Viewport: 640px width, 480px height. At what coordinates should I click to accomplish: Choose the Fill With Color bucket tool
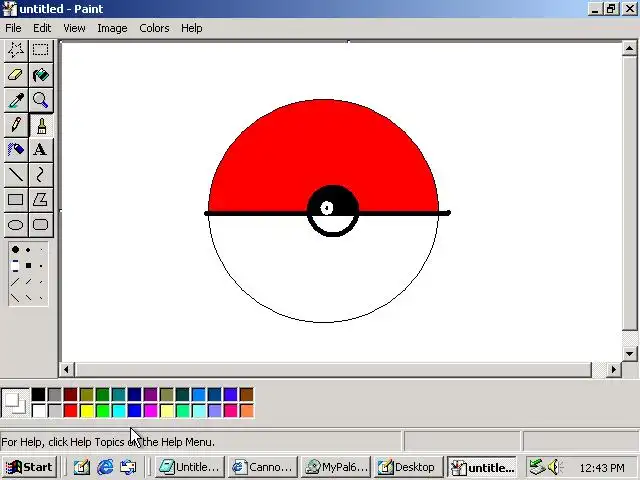(x=40, y=75)
